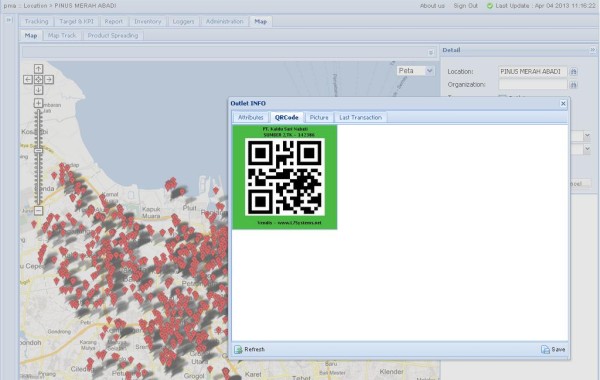Pan the map up with the arrow
The height and width of the screenshot is (380, 600).
pos(38,69)
